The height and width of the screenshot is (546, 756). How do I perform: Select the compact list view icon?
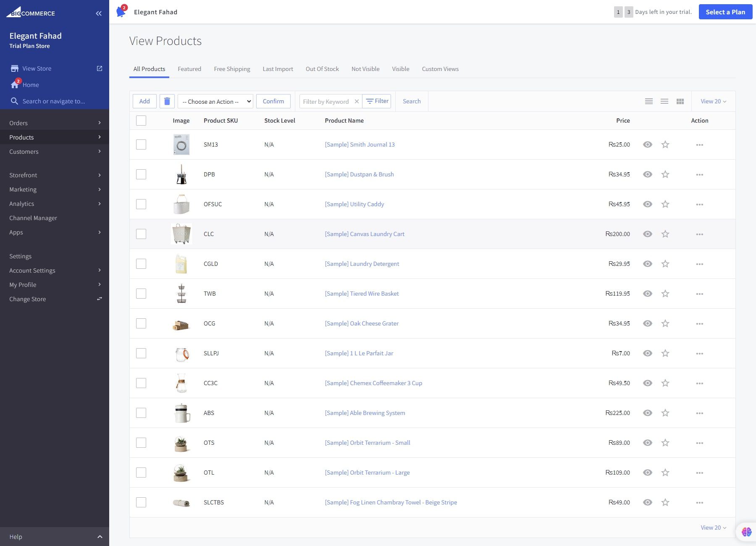coord(664,101)
